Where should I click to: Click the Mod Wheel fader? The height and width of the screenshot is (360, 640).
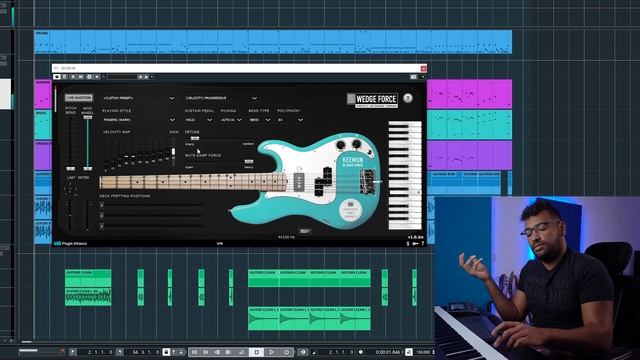click(88, 143)
